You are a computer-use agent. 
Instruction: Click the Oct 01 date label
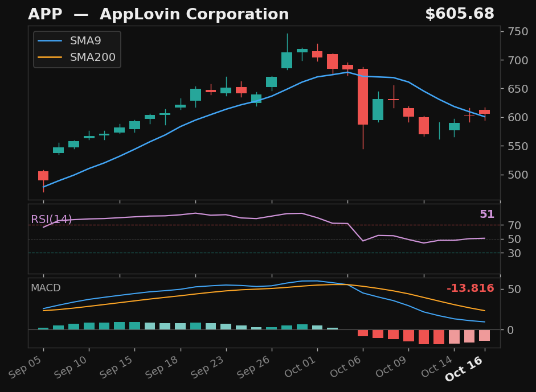(x=300, y=367)
